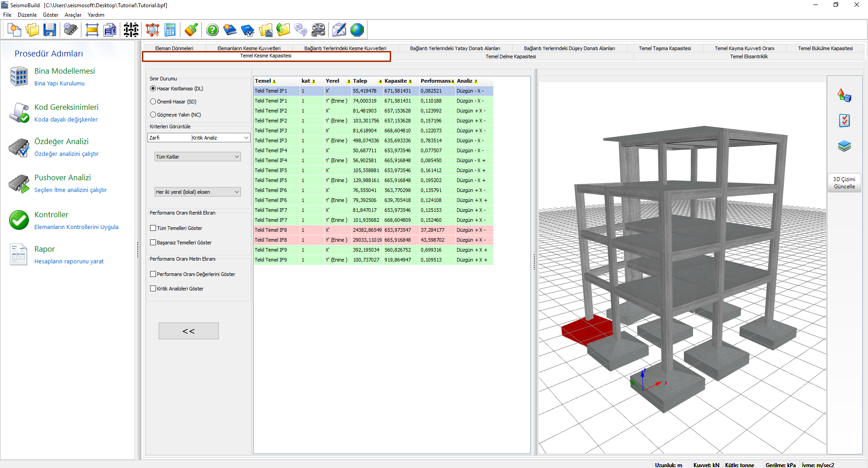Click the 3D Çizimi Güncelle button
Screen dimensions: 868x468
click(x=844, y=183)
